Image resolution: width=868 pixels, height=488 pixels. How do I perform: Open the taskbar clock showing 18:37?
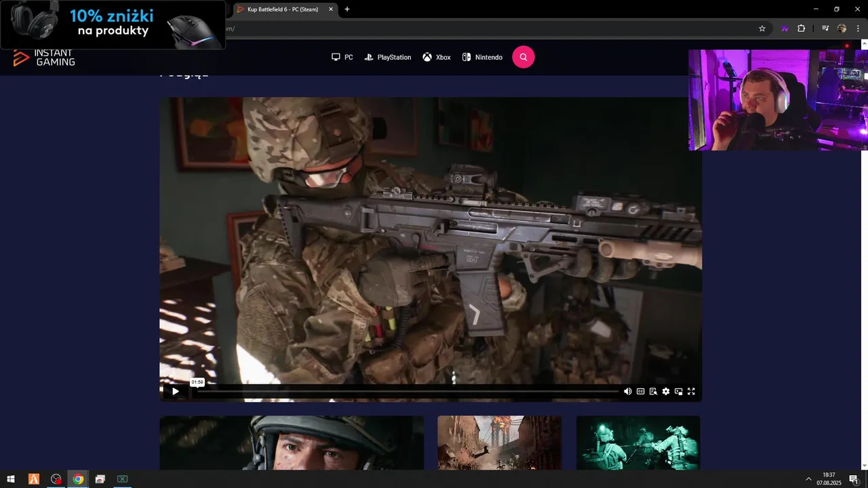click(829, 479)
